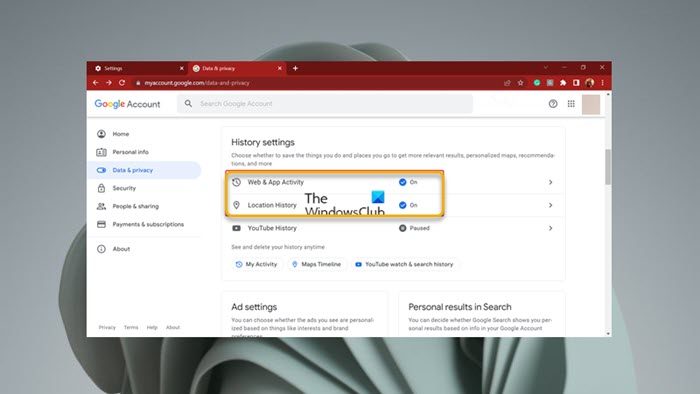Select the Data & privacy browser tab
Screen dimensions: 700x394
(x=237, y=68)
